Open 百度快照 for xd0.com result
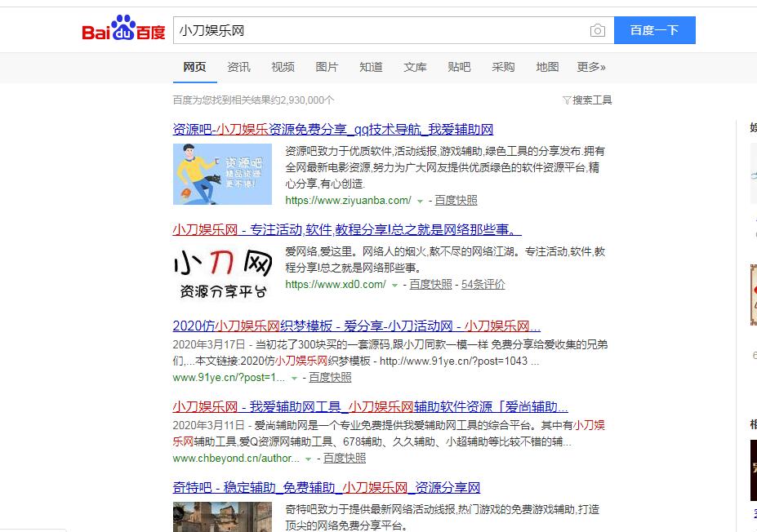Screen dimensions: 757x532 click(x=430, y=284)
